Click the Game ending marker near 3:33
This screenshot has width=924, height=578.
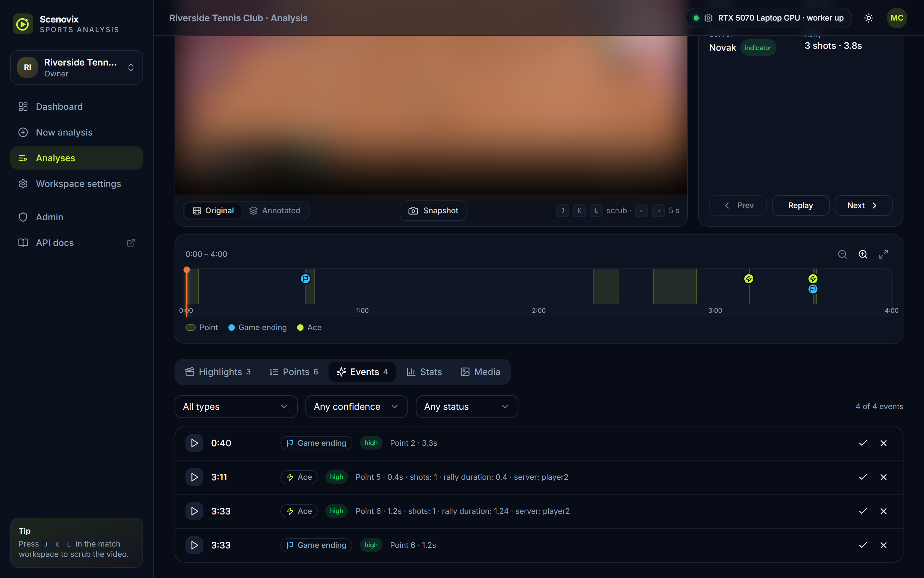[x=813, y=289]
